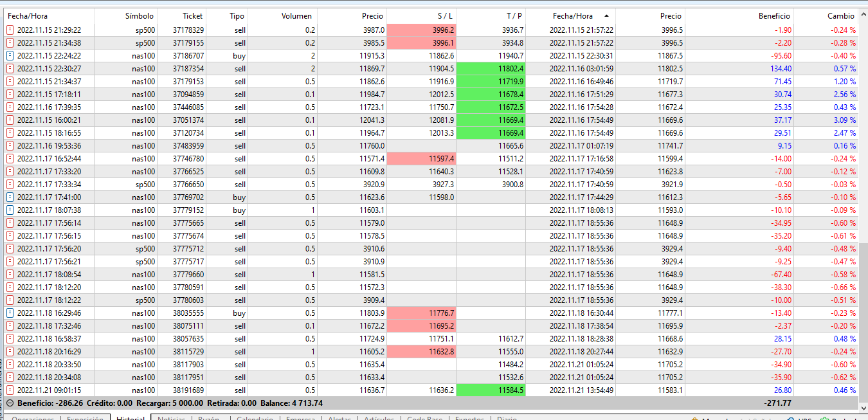868x420 pixels.
Task: Click the green take-profit cell 11584.5
Action: tap(491, 390)
